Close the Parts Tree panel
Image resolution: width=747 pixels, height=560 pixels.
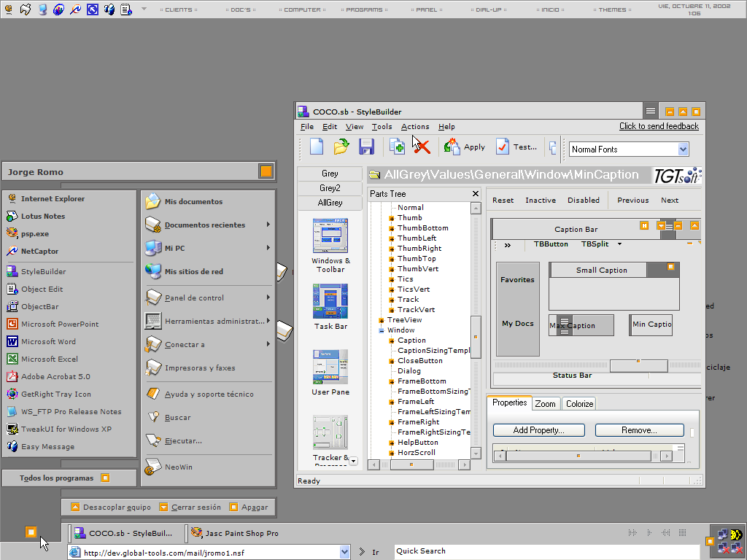click(x=475, y=194)
